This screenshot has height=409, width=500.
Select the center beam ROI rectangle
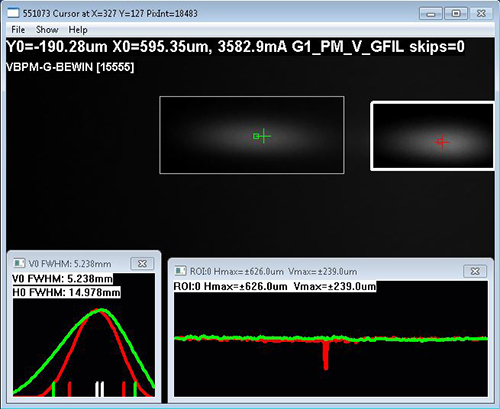click(x=252, y=135)
